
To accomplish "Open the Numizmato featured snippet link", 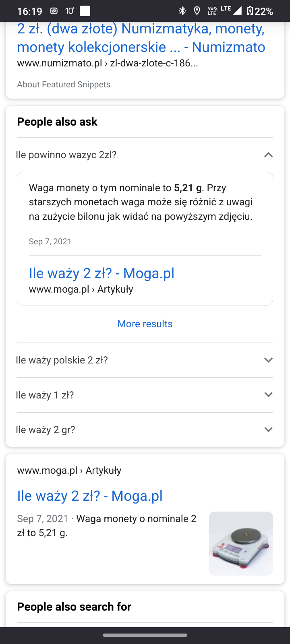I will click(x=141, y=38).
